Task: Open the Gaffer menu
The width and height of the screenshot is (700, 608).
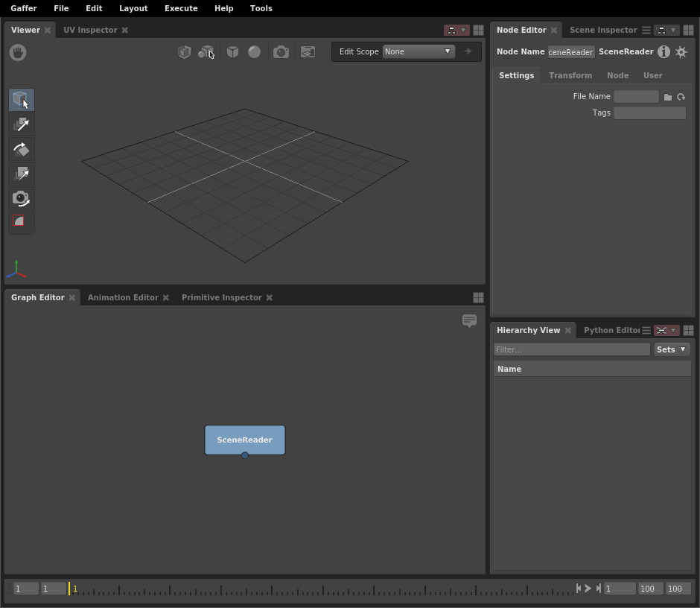Action: 24,8
